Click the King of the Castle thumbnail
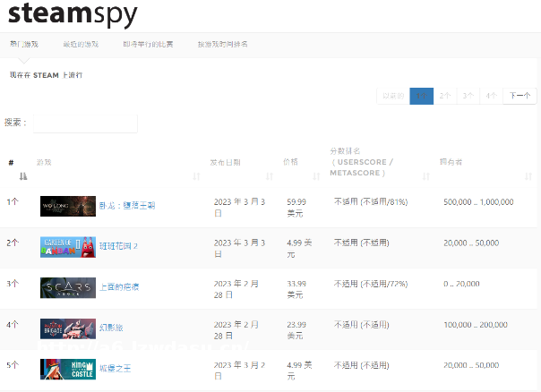 pos(67,369)
